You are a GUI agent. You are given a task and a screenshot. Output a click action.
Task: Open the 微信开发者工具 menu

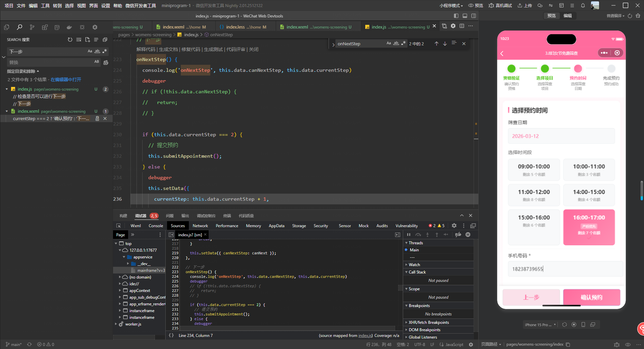(141, 6)
